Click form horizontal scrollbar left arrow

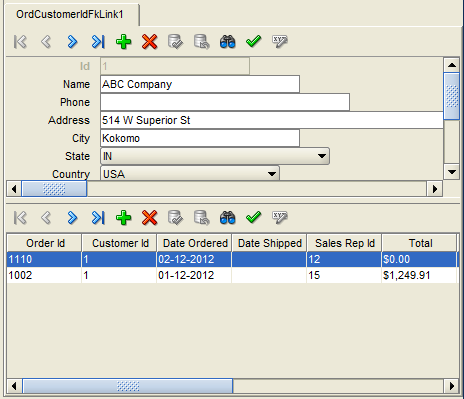tap(14, 189)
